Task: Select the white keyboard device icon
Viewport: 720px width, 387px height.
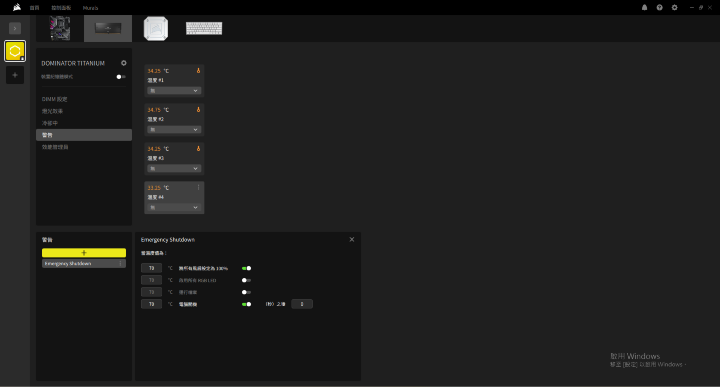Action: (204, 28)
